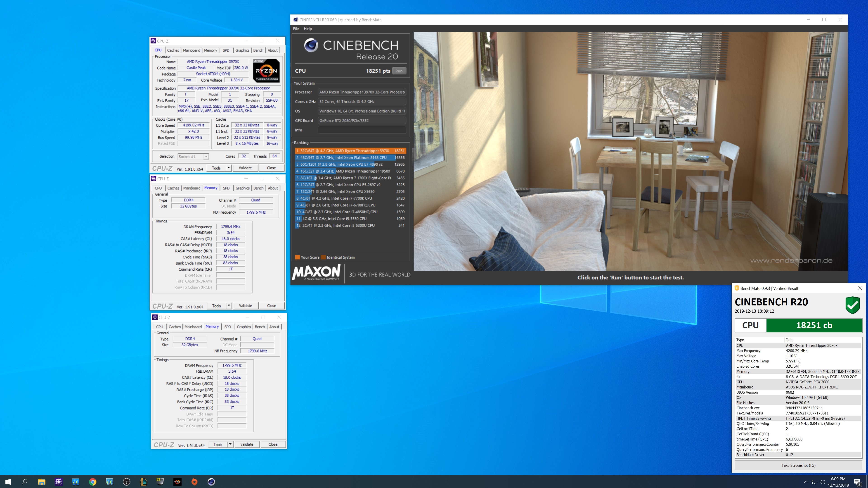Click the green verified checkmark shield in BenchMate

tap(852, 305)
